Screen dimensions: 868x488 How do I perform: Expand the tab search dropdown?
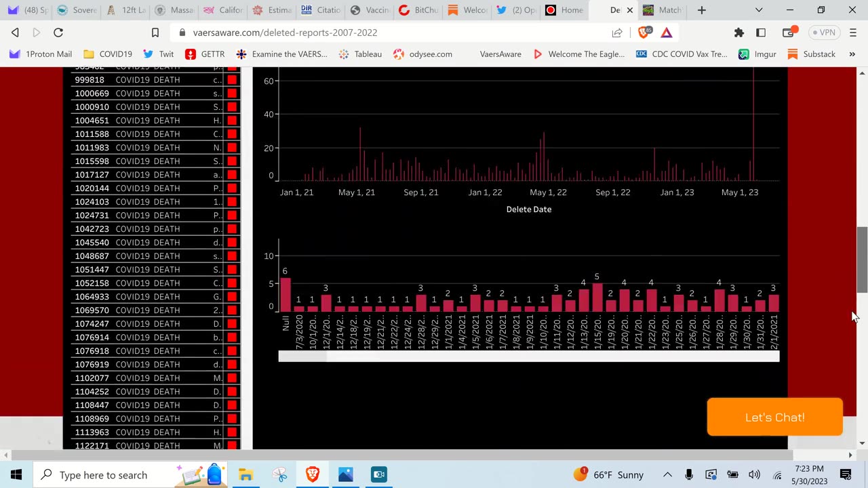pos(759,10)
